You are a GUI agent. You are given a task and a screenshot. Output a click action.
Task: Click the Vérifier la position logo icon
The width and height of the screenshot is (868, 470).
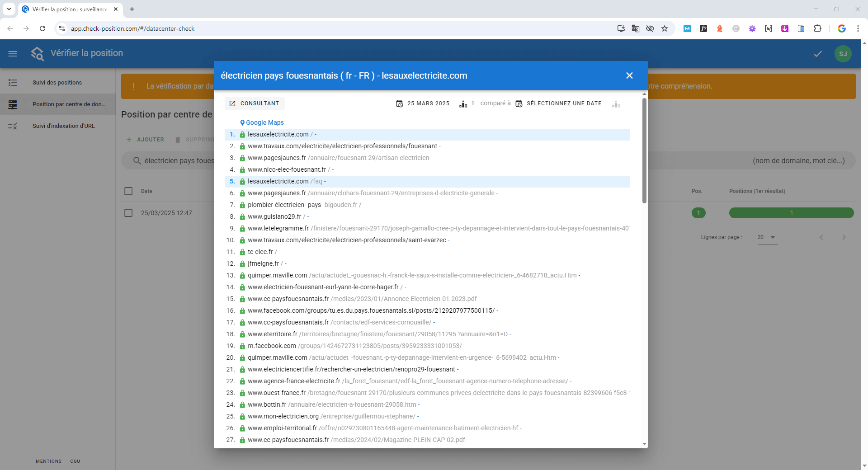(38, 54)
